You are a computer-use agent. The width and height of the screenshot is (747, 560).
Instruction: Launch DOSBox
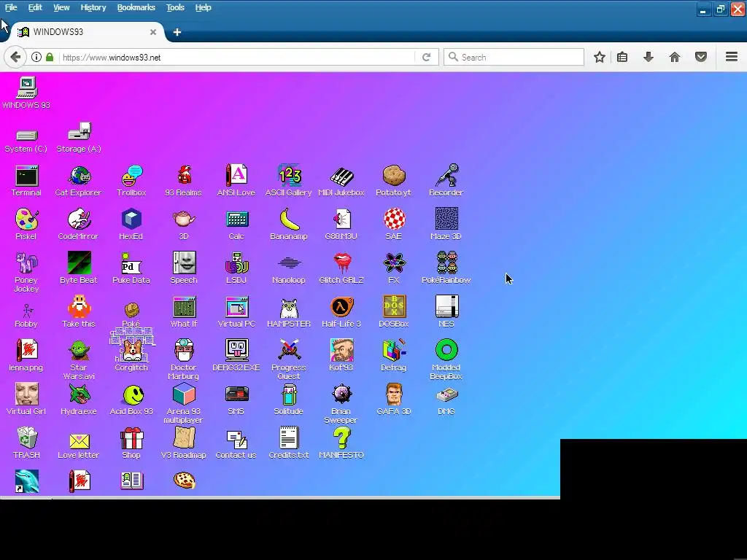point(394,312)
